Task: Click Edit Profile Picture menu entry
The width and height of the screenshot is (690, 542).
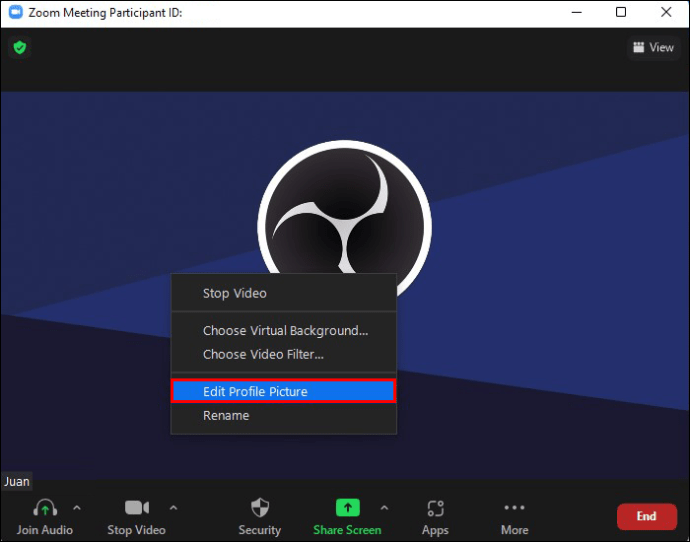Action: pyautogui.click(x=284, y=391)
